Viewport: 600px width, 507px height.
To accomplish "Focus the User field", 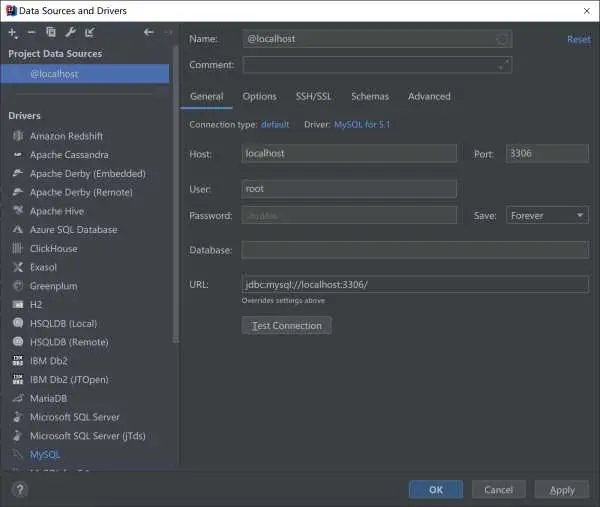I will (349, 189).
